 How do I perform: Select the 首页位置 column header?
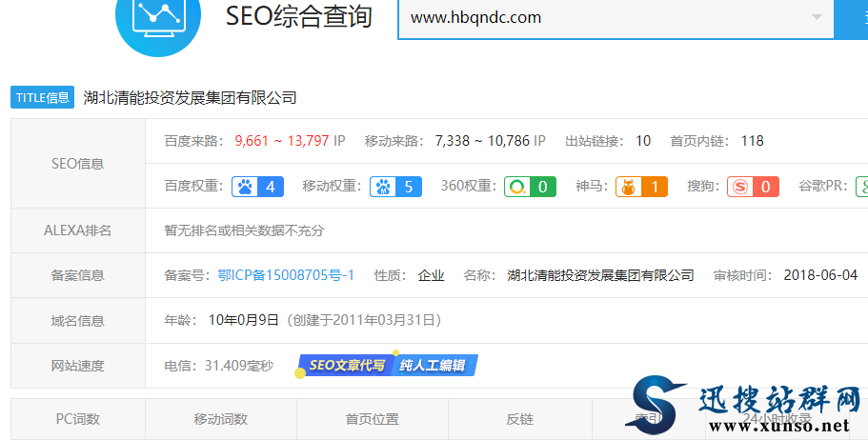tap(373, 419)
